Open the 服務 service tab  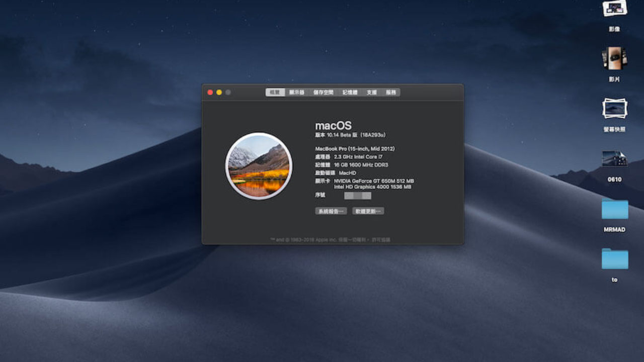[391, 93]
